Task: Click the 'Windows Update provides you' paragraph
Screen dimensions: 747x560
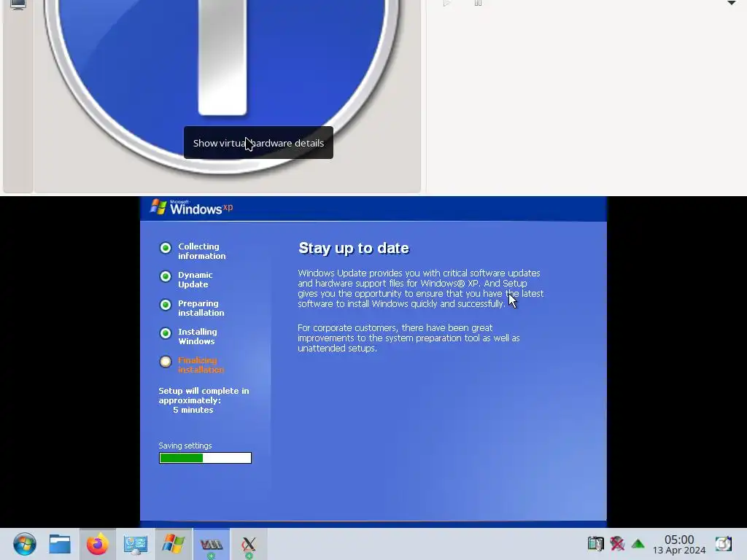Action: point(421,289)
